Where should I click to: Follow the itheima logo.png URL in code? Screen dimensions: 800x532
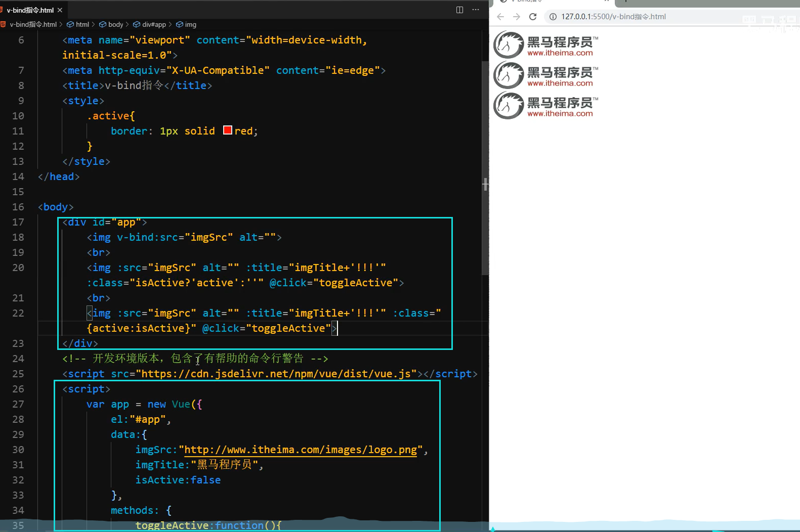(x=301, y=450)
